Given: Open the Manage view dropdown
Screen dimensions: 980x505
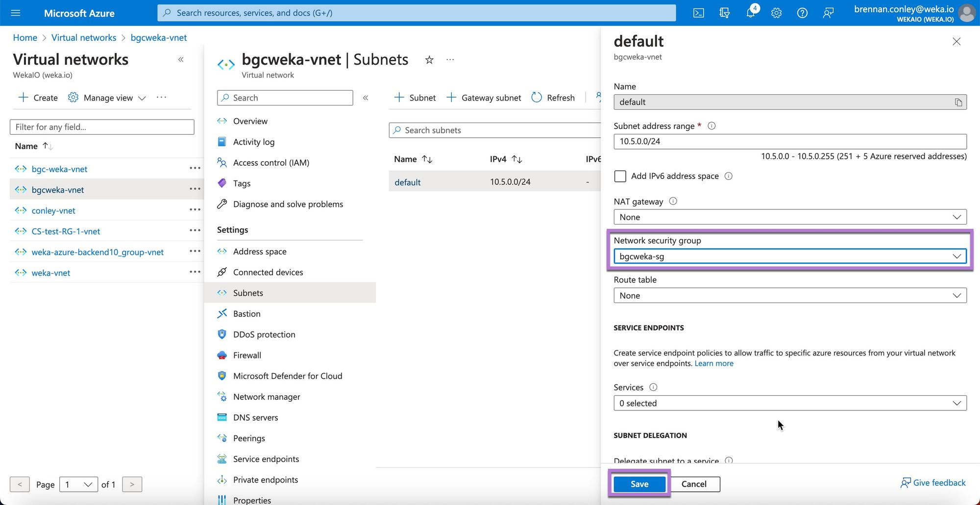Looking at the screenshot, I should pos(108,98).
